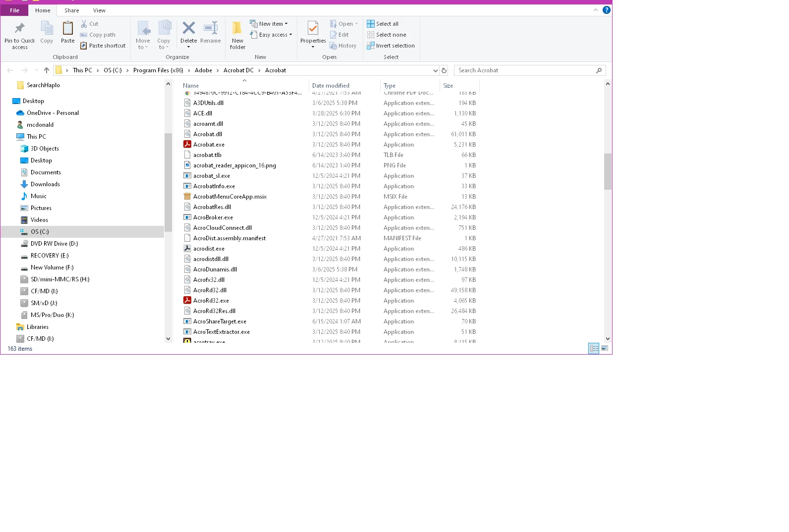Image resolution: width=789 pixels, height=532 pixels.
Task: Click the red Delete icon
Action: pos(188,28)
